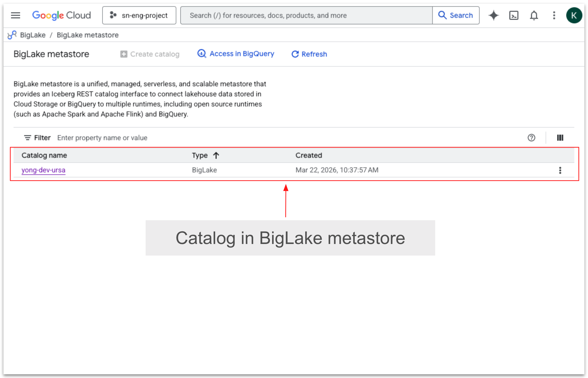Viewport: 588px width, 378px height.
Task: Open the sn-eng-project project selector
Action: click(x=139, y=15)
